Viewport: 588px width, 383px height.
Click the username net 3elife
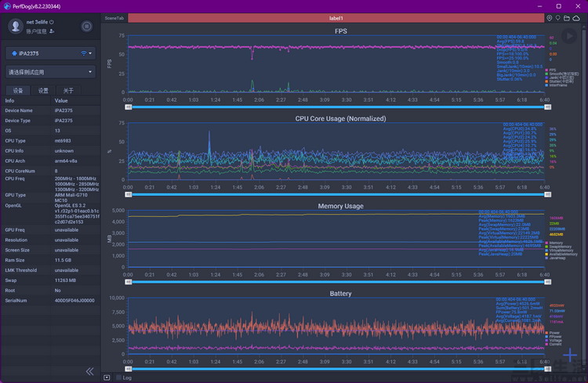37,22
